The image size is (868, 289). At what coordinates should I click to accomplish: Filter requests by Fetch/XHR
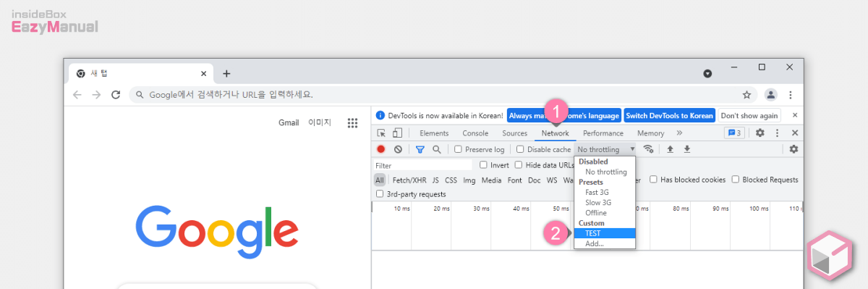pyautogui.click(x=409, y=180)
